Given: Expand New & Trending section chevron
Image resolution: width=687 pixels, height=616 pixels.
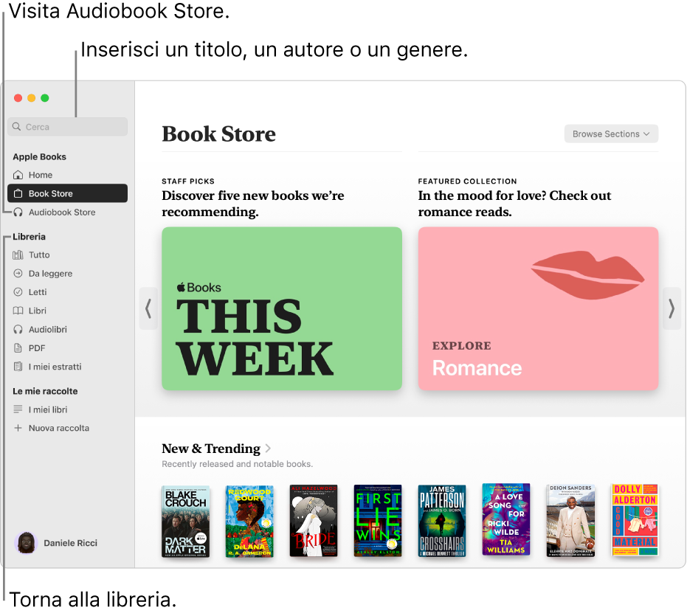Looking at the screenshot, I should [269, 449].
